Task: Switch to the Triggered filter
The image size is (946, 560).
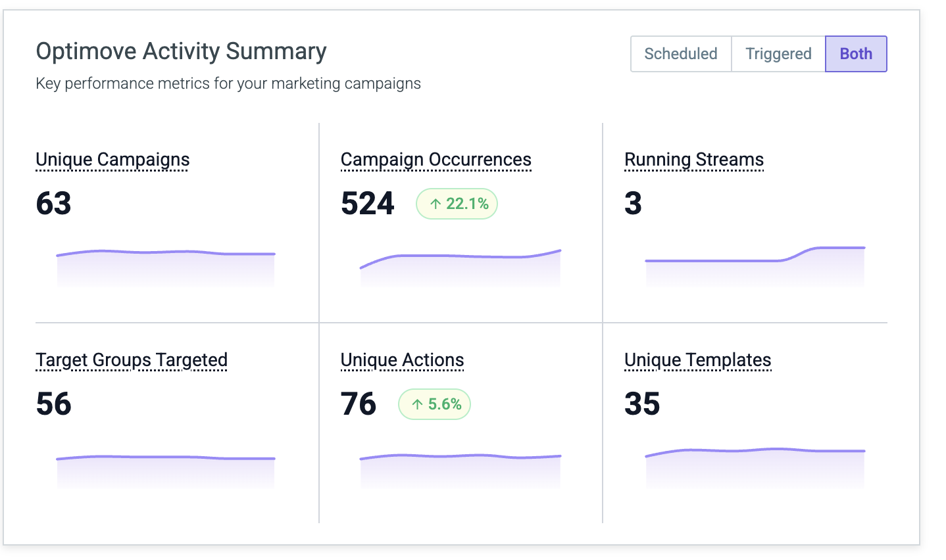Action: (778, 54)
